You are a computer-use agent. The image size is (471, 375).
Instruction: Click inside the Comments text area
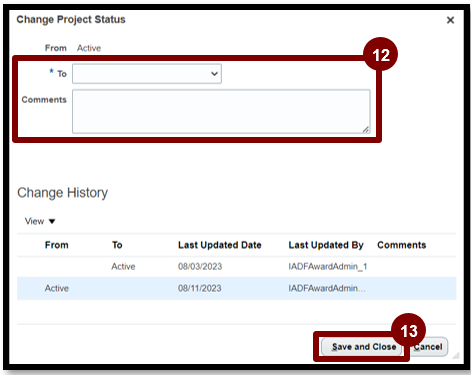click(x=221, y=111)
